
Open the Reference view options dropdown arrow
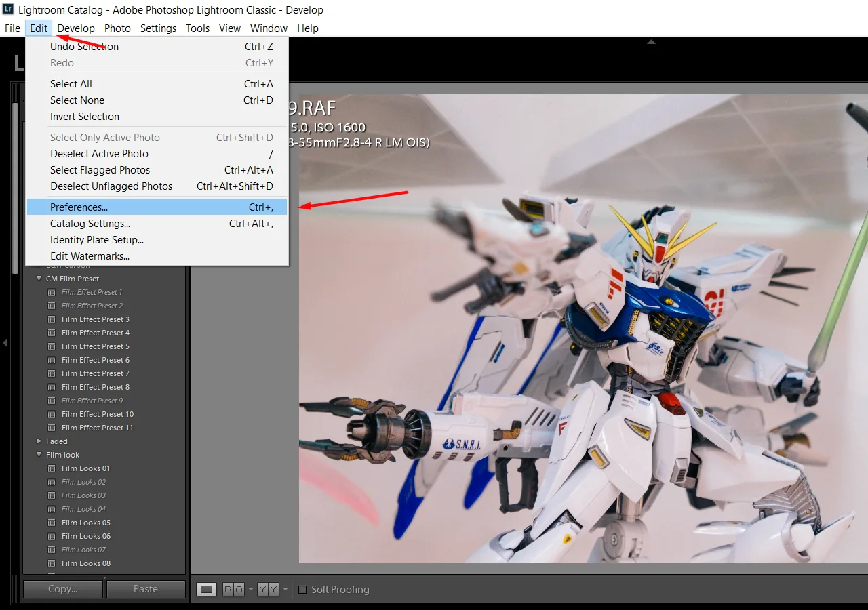coord(250,590)
